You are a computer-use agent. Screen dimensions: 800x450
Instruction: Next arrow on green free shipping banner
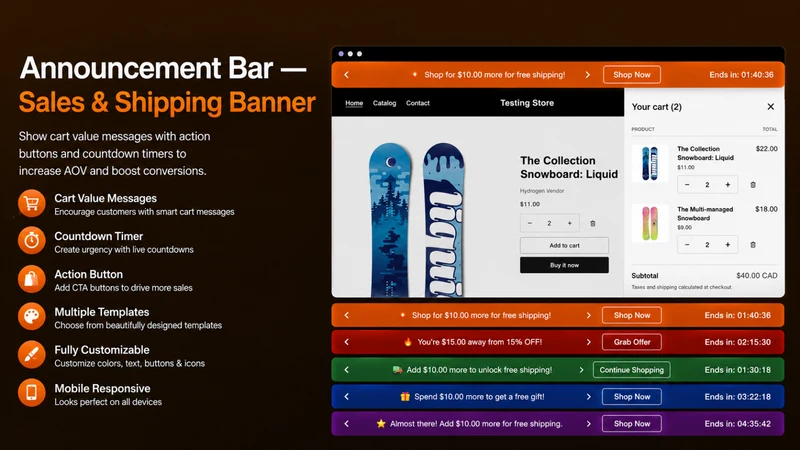pos(581,370)
